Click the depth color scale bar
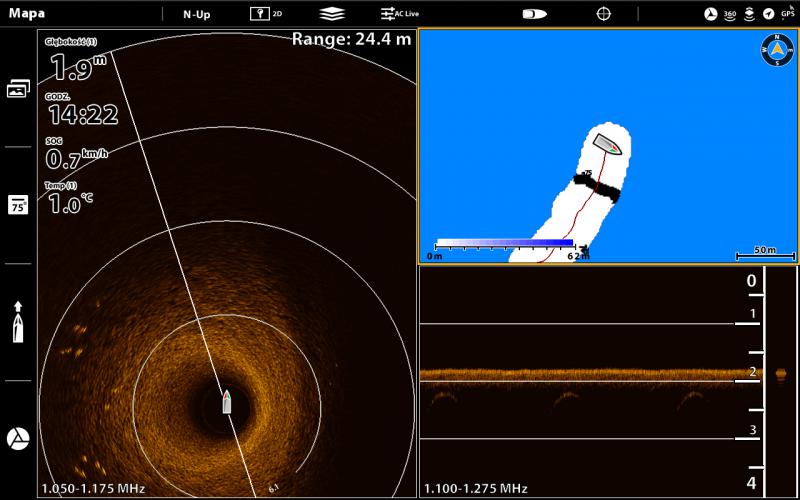The width and height of the screenshot is (800, 500). click(x=505, y=243)
